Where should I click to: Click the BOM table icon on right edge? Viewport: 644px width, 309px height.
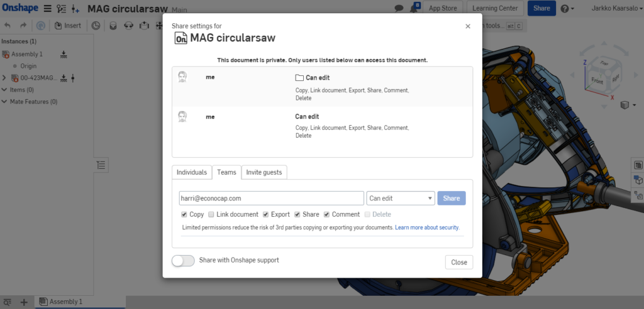(x=638, y=165)
